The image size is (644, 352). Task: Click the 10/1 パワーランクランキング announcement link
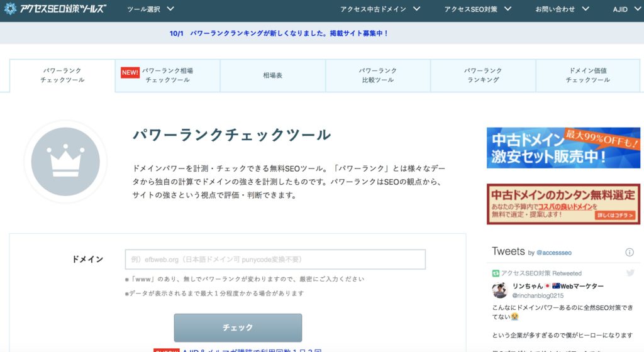point(279,33)
